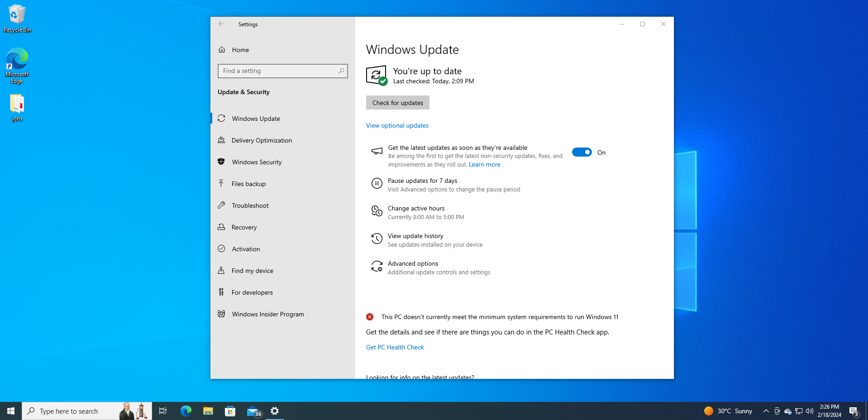868x420 pixels.
Task: Select the Microsoft Edge desktop shortcut
Action: 17,66
